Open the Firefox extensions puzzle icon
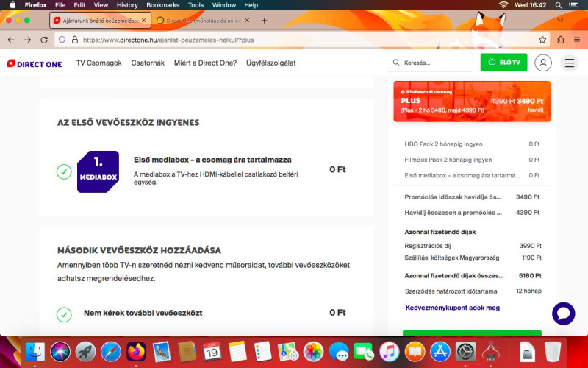The width and height of the screenshot is (588, 368). [560, 40]
